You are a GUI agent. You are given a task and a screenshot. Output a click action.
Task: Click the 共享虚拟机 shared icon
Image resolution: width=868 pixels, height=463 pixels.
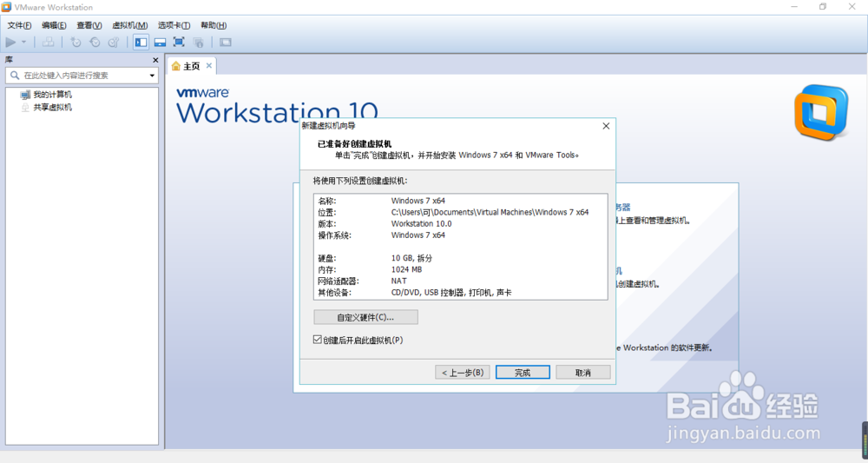coord(25,108)
